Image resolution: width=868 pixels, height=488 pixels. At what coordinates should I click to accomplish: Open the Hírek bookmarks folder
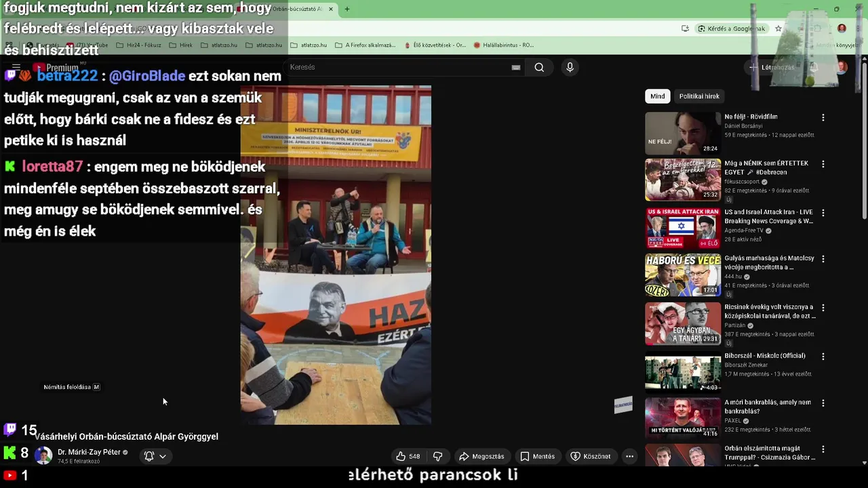181,45
